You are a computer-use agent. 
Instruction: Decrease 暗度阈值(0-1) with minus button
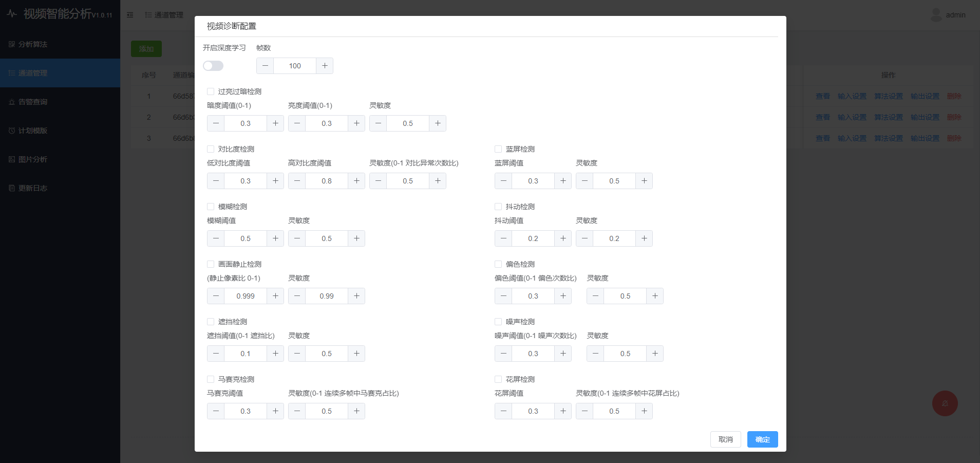click(x=216, y=123)
